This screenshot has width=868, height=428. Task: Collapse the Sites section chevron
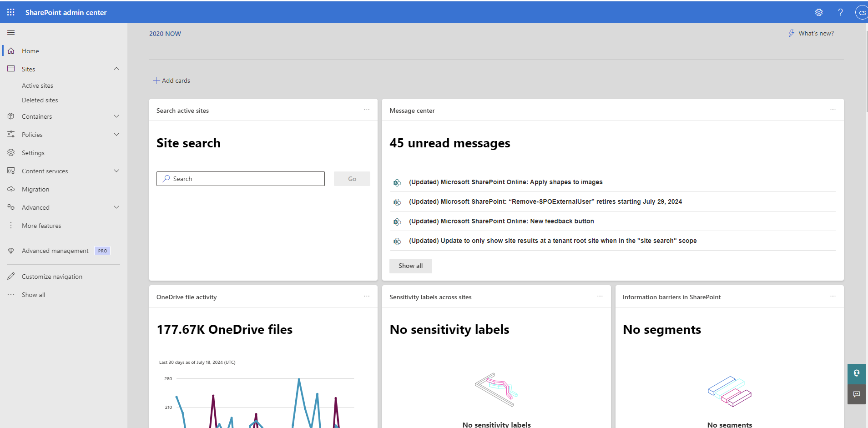(116, 69)
